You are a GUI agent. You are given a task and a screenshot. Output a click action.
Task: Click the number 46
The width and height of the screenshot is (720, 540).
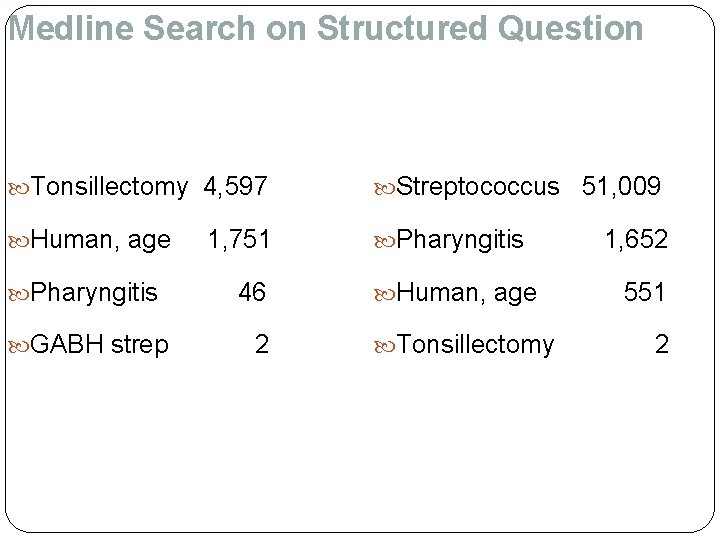click(252, 292)
